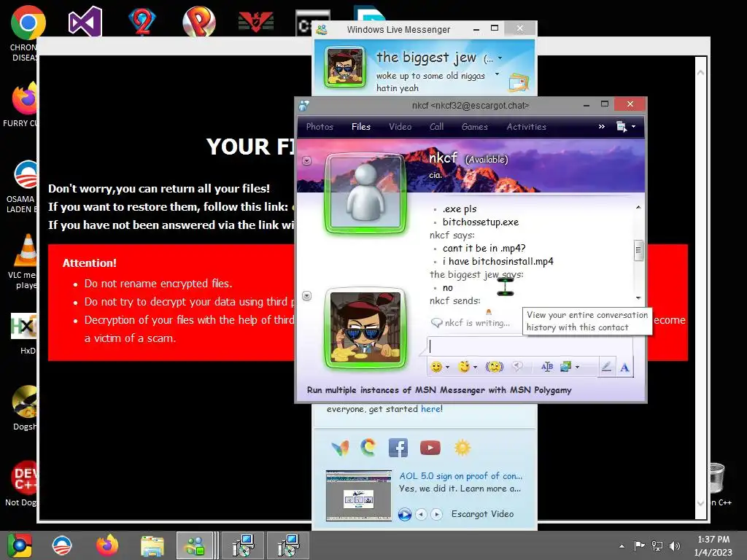Open Firefox from the taskbar
The width and height of the screenshot is (747, 560).
(107, 545)
